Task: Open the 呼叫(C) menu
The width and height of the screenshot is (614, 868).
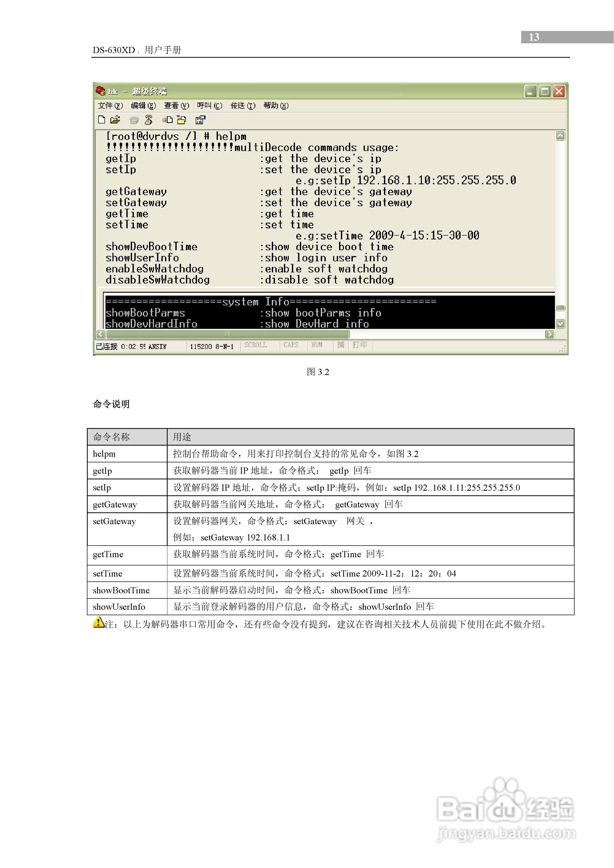Action: [x=210, y=105]
